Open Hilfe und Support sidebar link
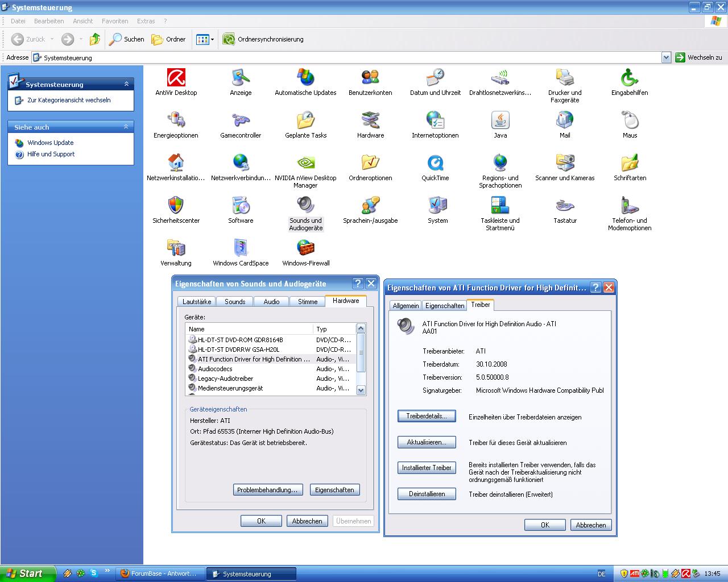Image resolution: width=728 pixels, height=582 pixels. [x=51, y=154]
